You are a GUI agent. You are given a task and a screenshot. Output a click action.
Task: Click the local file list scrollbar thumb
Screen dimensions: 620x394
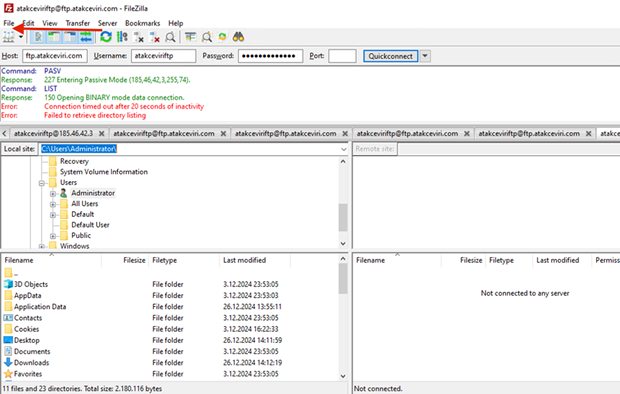[x=343, y=279]
